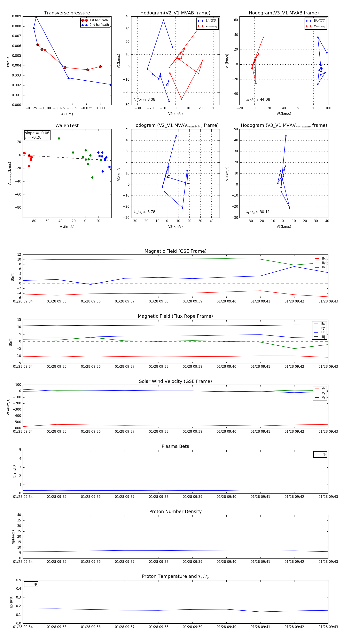Click the V_A(km/s) x-axis label under WalenTest

click(x=67, y=227)
